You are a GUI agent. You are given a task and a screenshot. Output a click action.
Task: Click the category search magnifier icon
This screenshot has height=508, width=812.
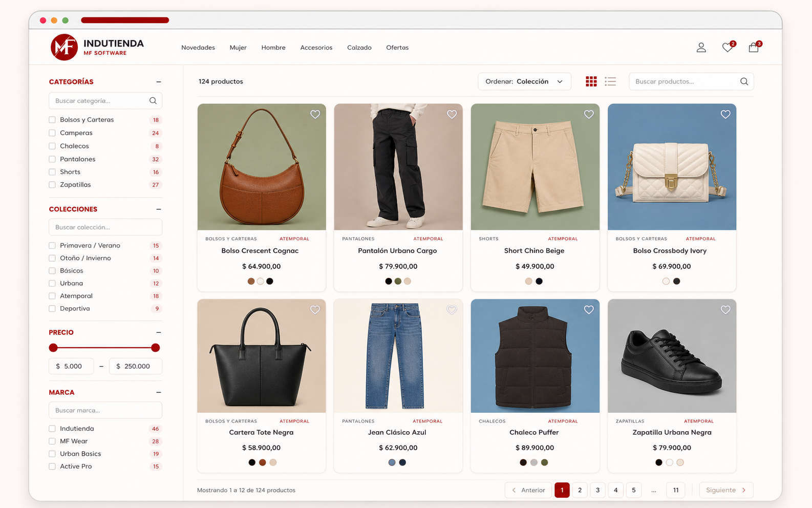point(153,101)
